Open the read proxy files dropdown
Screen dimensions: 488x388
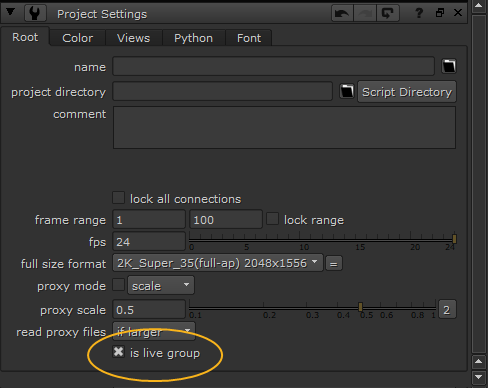154,331
